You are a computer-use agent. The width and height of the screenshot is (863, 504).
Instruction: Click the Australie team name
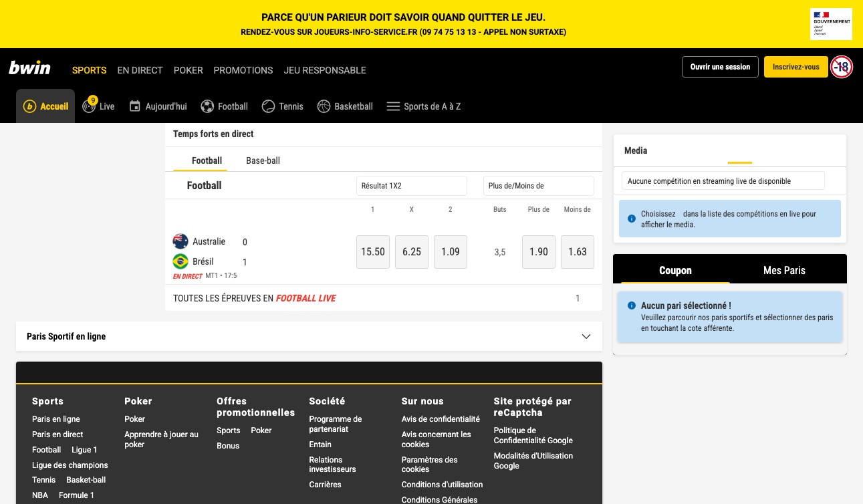[x=209, y=241]
